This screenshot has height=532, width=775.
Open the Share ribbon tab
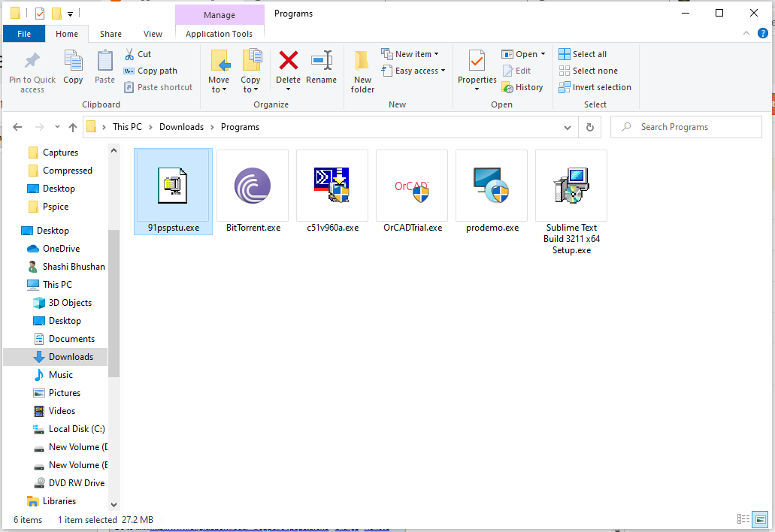110,34
